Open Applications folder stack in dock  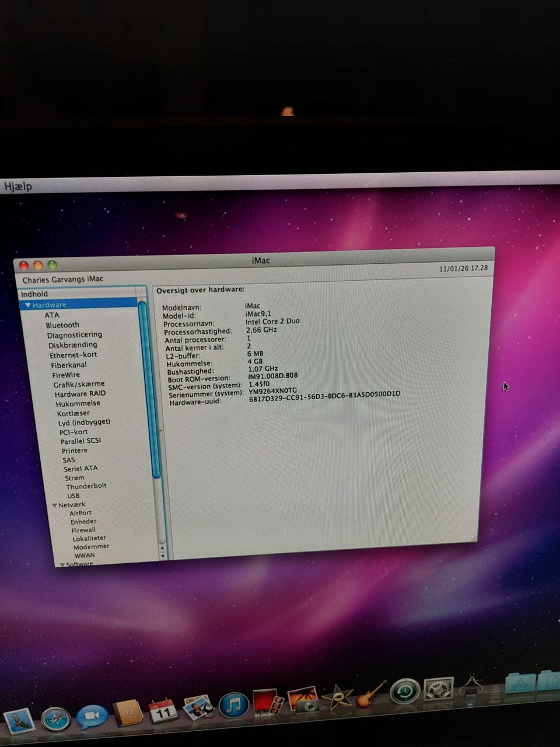[x=520, y=682]
